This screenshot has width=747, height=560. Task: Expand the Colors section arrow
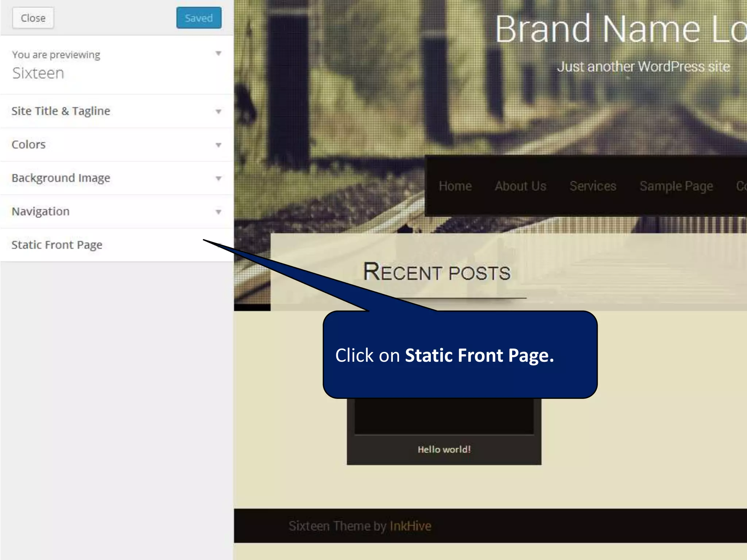(218, 145)
